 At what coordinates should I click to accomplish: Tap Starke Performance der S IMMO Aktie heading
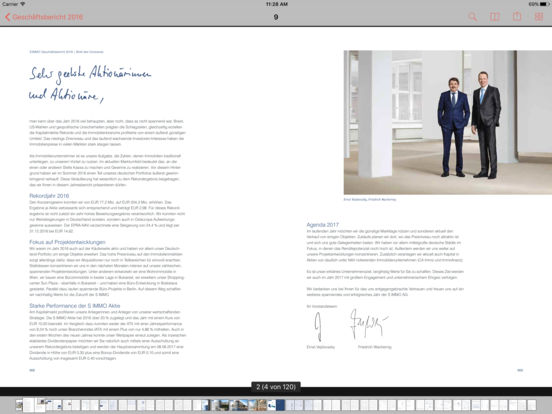(x=75, y=306)
